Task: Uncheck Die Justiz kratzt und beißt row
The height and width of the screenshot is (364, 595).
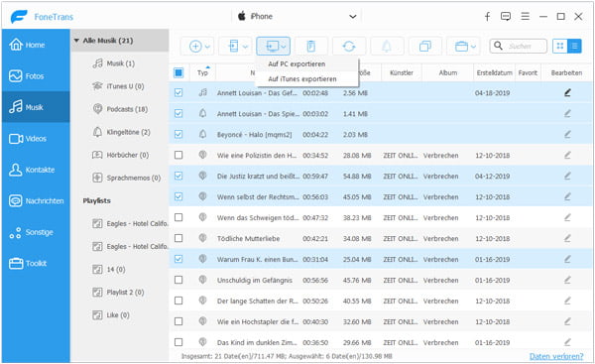Action: 178,176
